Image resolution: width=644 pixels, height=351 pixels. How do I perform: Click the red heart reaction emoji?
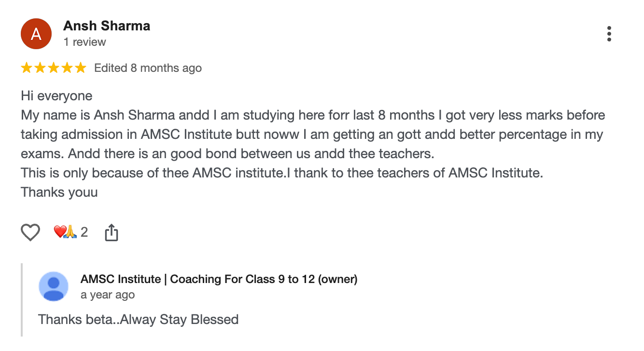(59, 232)
